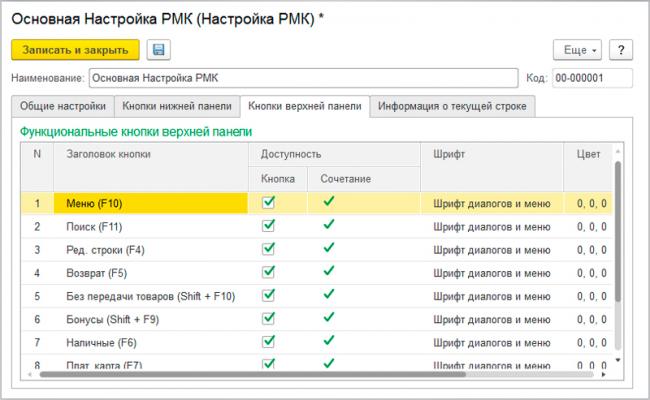The height and width of the screenshot is (400, 650).
Task: Click the N column header
Action: [37, 167]
